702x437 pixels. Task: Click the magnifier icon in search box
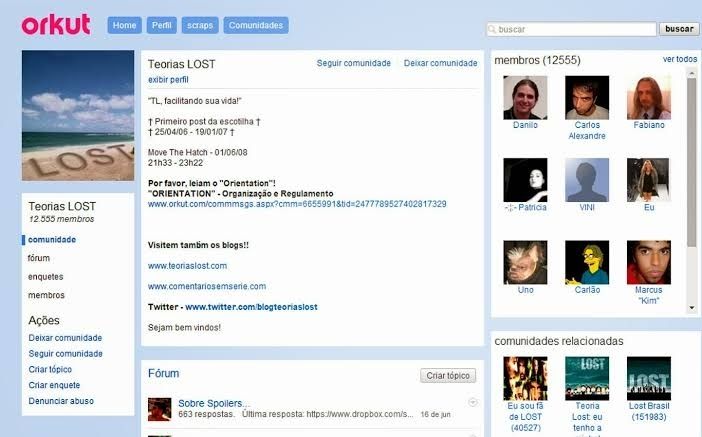pos(492,29)
